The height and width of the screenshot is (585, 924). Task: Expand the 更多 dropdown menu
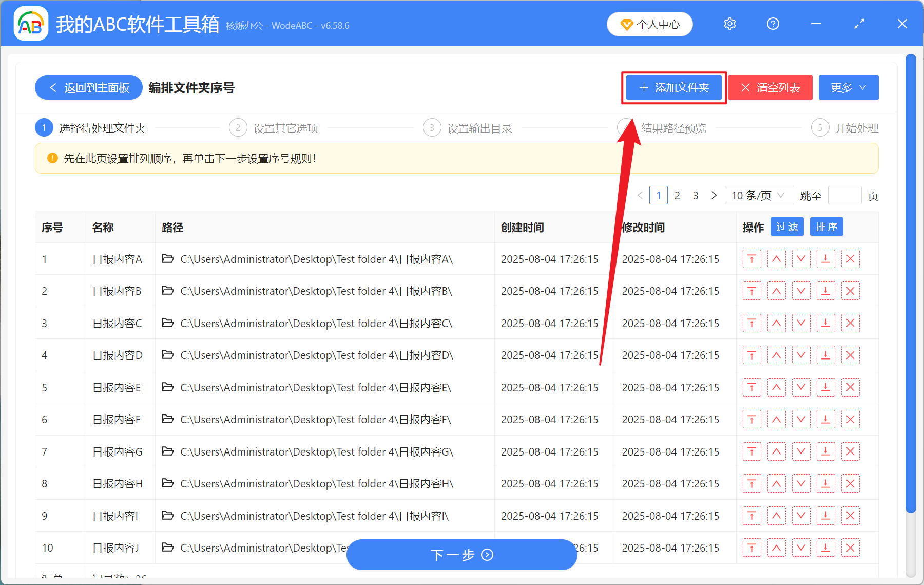(848, 87)
